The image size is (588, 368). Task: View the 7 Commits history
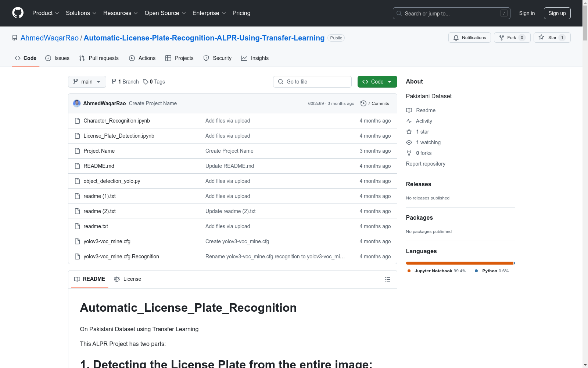click(x=375, y=103)
